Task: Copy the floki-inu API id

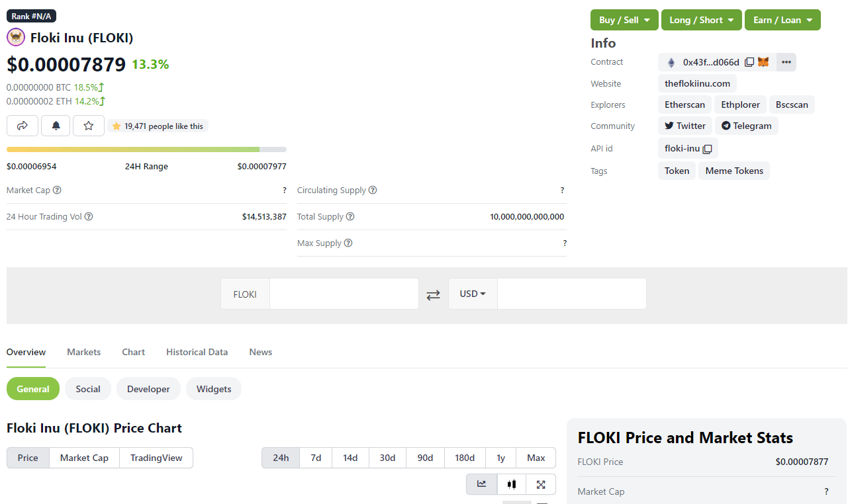Action: pyautogui.click(x=707, y=149)
